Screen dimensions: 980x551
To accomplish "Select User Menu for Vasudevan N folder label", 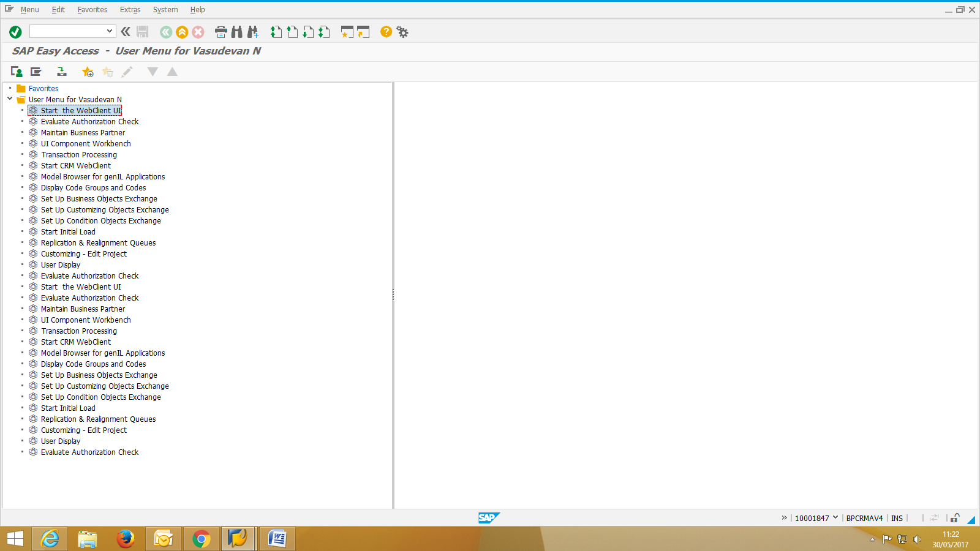I will [75, 100].
